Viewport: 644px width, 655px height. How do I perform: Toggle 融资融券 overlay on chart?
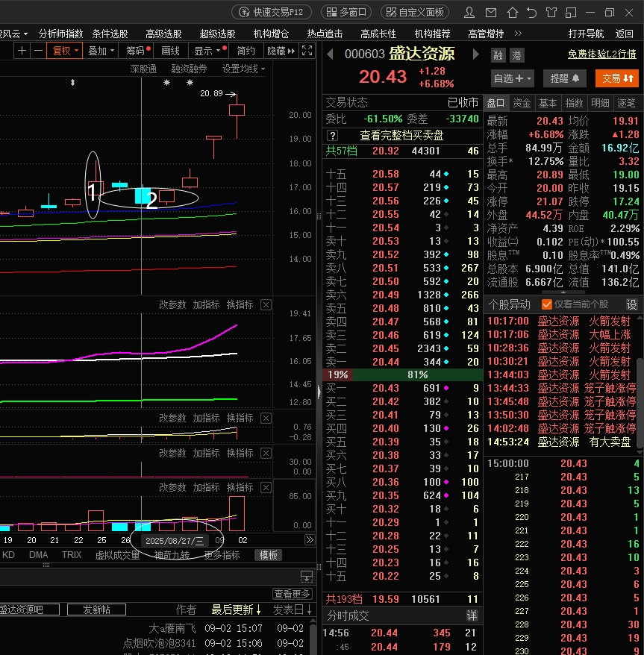click(189, 69)
